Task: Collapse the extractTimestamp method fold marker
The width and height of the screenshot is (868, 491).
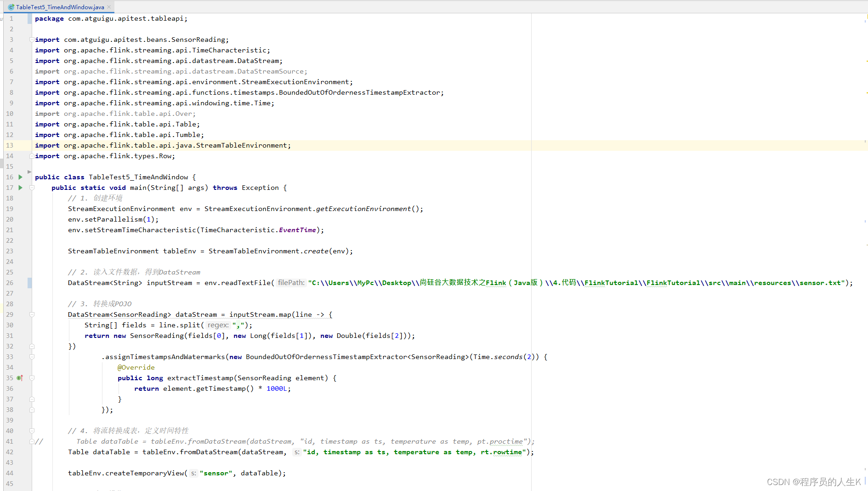Action: [x=32, y=378]
